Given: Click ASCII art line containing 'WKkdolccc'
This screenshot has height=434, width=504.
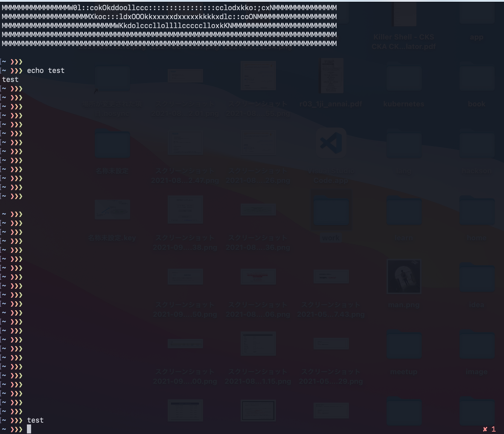Looking at the screenshot, I should coord(169,25).
